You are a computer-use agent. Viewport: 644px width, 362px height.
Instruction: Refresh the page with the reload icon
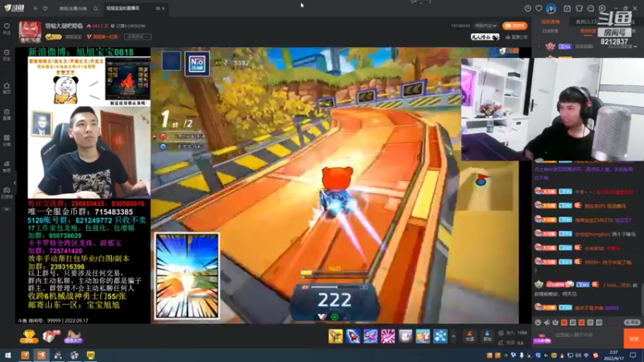click(x=45, y=8)
